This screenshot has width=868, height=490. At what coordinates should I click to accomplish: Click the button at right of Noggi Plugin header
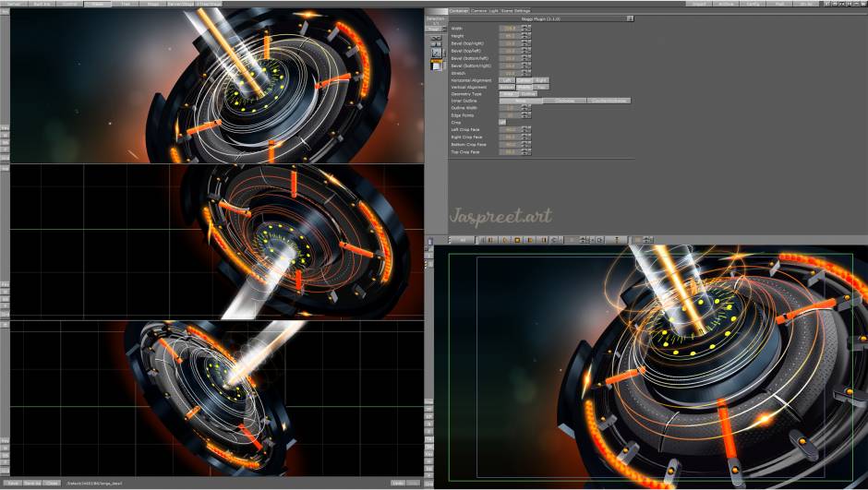[630, 18]
